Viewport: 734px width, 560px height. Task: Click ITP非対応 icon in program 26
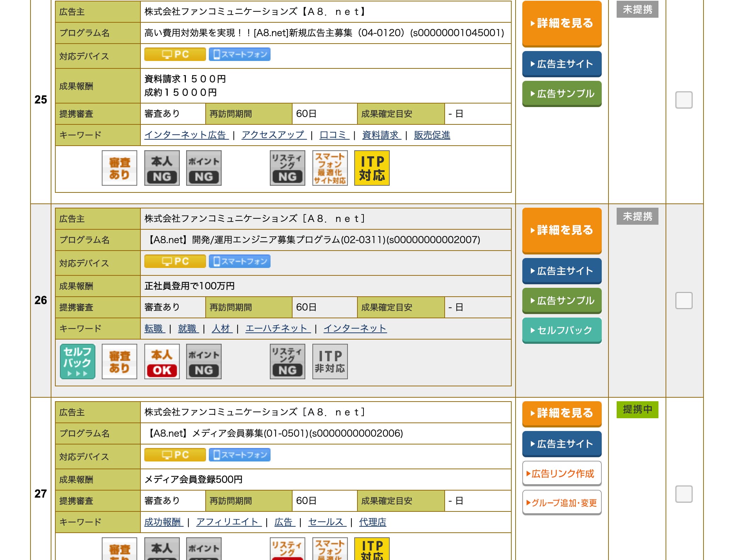click(330, 362)
